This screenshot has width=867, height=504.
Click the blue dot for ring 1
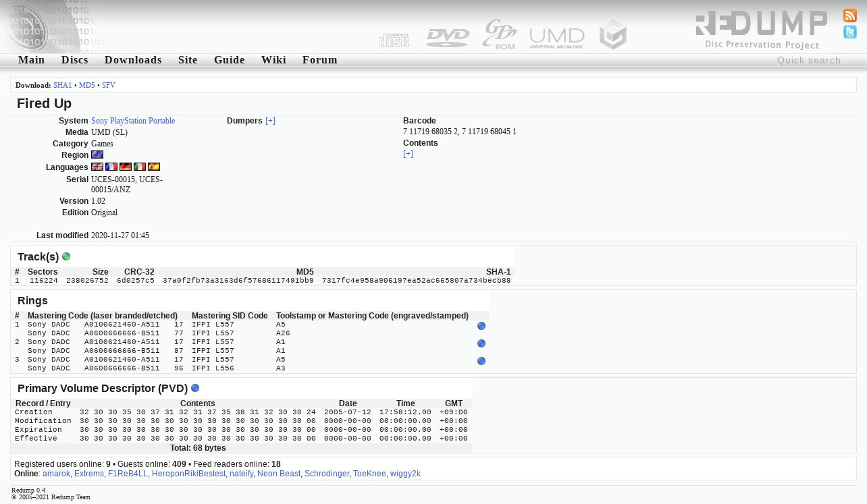click(481, 326)
